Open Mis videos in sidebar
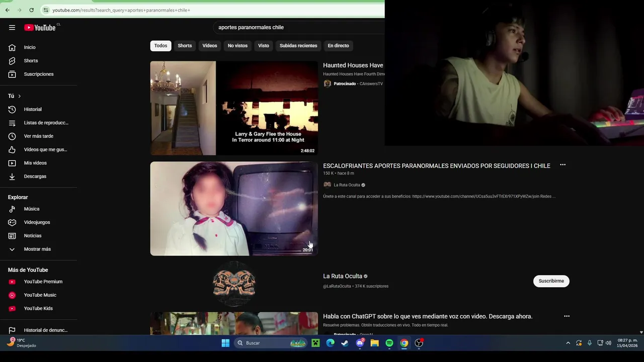 point(35,163)
